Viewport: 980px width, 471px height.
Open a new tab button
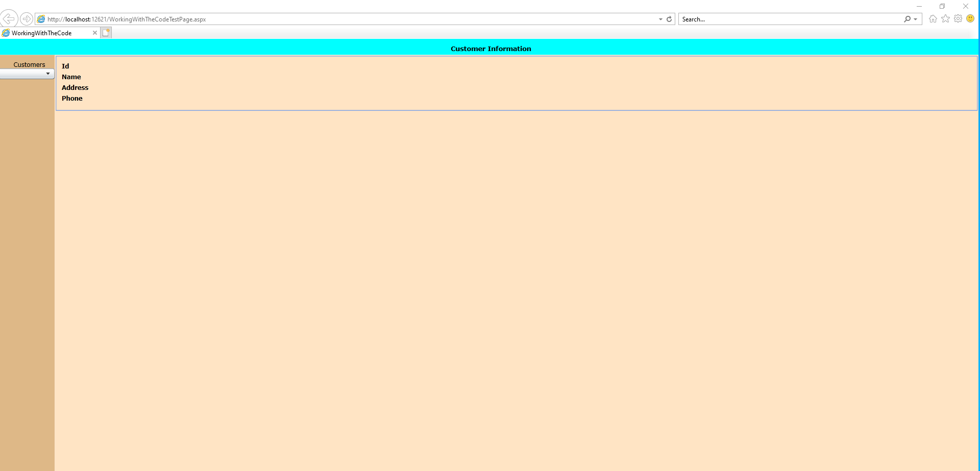point(106,33)
